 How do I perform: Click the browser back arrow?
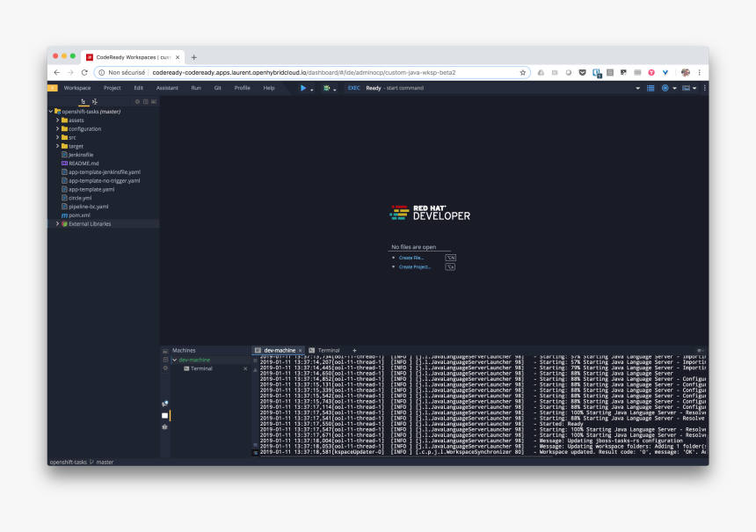tap(57, 72)
